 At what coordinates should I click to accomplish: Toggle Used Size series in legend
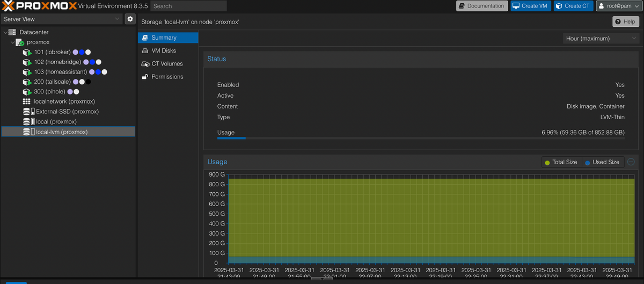point(602,162)
